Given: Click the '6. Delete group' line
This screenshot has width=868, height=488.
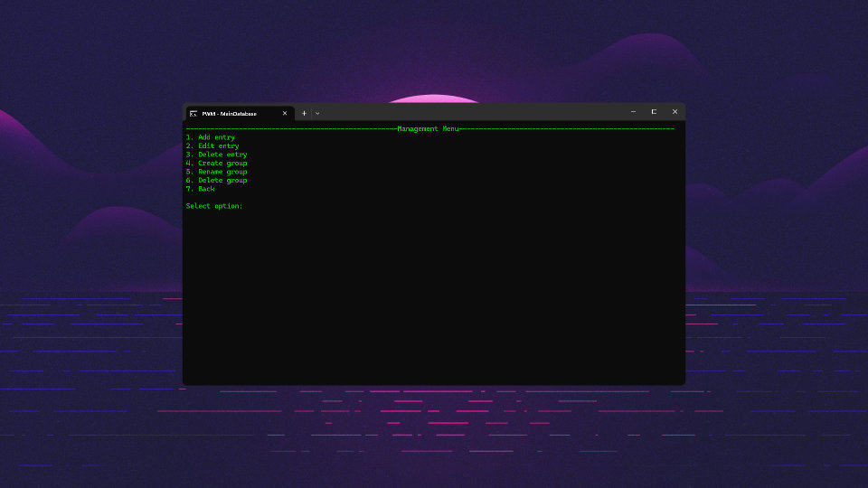Looking at the screenshot, I should coord(216,181).
